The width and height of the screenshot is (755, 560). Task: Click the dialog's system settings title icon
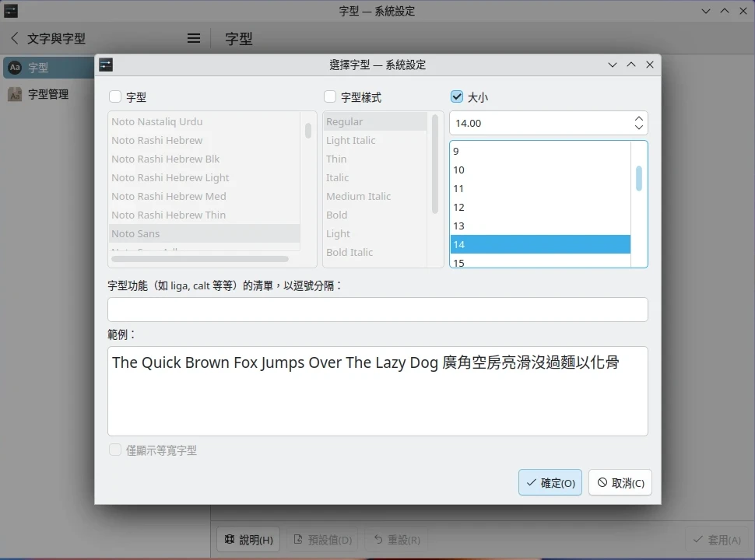[x=107, y=65]
